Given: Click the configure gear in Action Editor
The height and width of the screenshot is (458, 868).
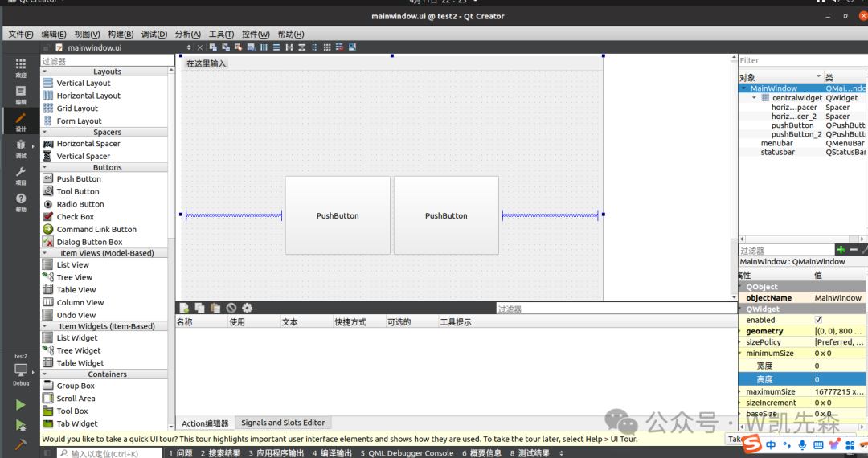Looking at the screenshot, I should pyautogui.click(x=247, y=308).
